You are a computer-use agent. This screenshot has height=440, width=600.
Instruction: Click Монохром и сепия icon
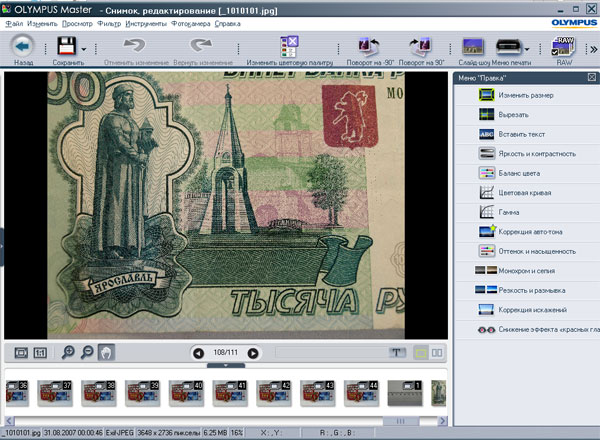coord(486,271)
